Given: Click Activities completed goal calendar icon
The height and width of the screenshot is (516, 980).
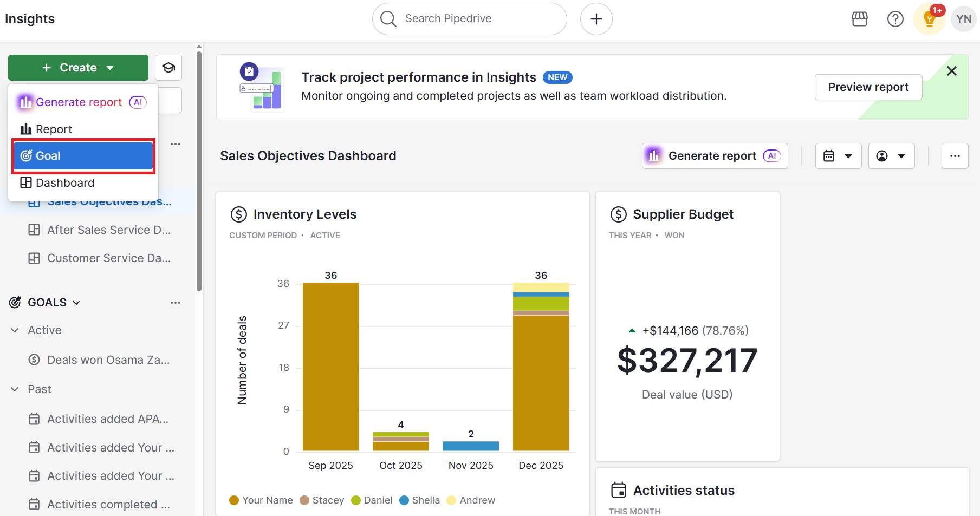Looking at the screenshot, I should coord(34,505).
